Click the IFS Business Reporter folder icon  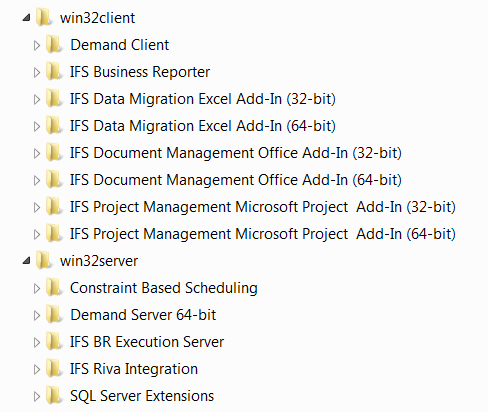point(54,71)
